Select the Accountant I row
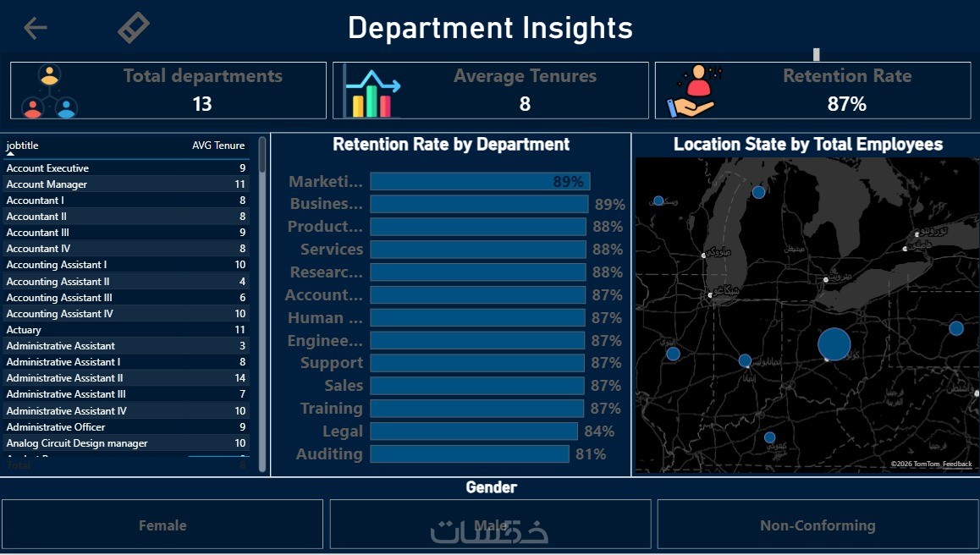This screenshot has height=555, width=980. tap(126, 200)
